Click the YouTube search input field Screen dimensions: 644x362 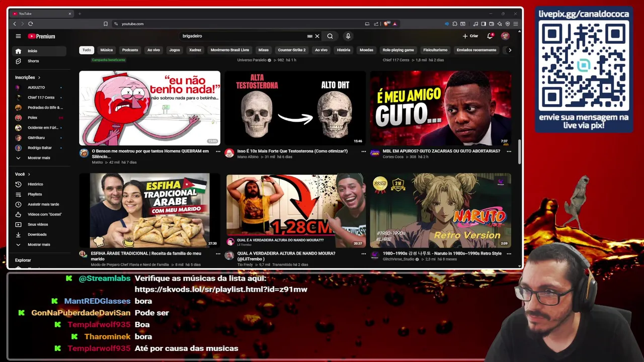coord(243,36)
